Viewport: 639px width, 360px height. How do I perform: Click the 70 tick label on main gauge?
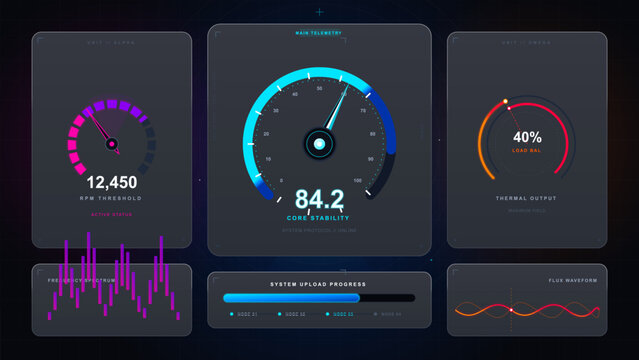tap(363, 110)
